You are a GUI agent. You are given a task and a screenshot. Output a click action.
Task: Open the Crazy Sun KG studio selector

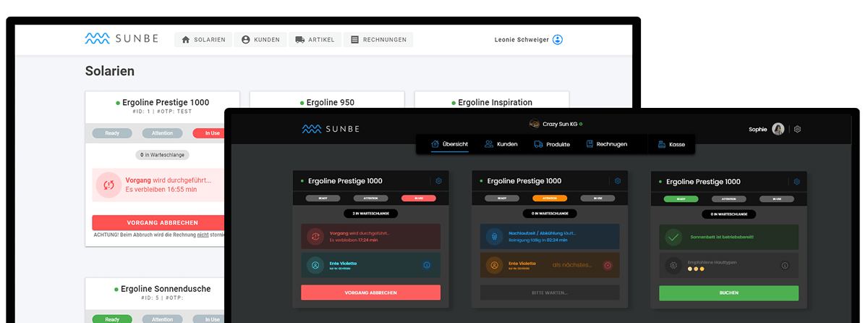(556, 124)
